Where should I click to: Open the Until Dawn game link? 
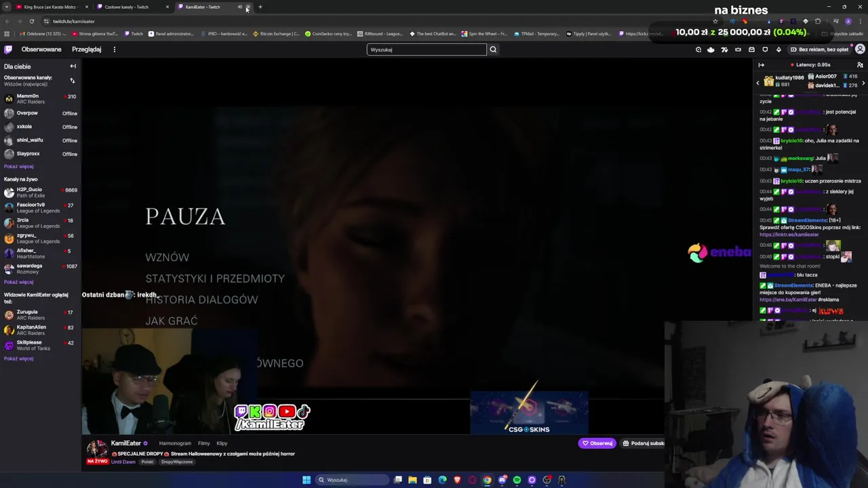[123, 462]
